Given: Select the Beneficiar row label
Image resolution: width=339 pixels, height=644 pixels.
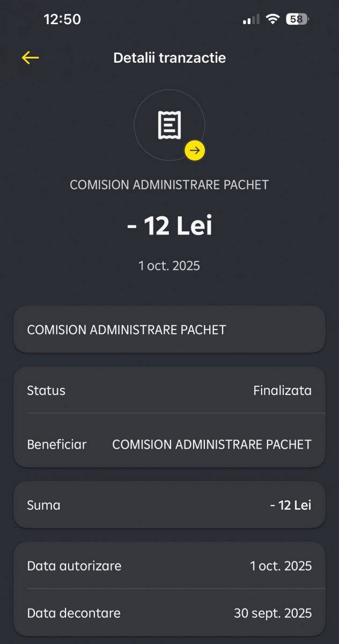Looking at the screenshot, I should (x=56, y=444).
